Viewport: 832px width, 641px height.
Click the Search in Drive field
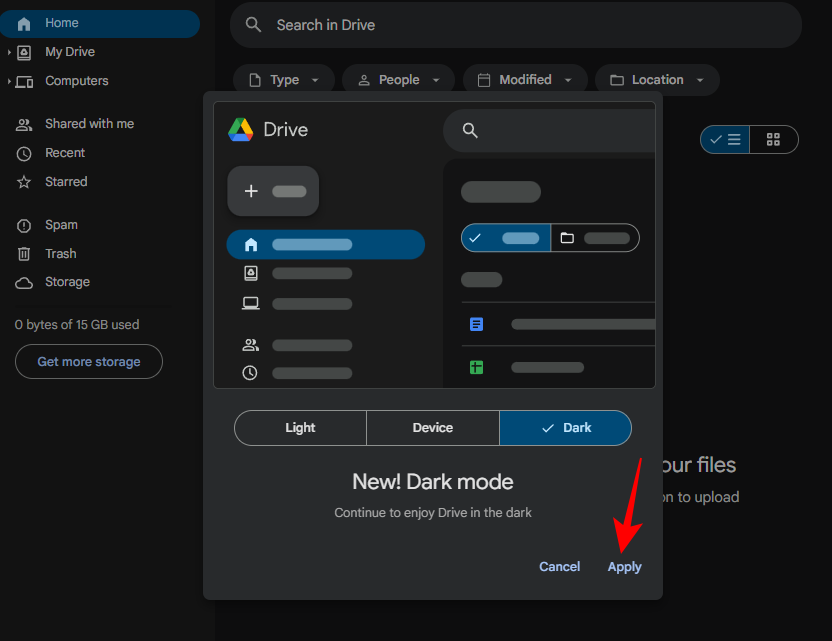(x=516, y=25)
